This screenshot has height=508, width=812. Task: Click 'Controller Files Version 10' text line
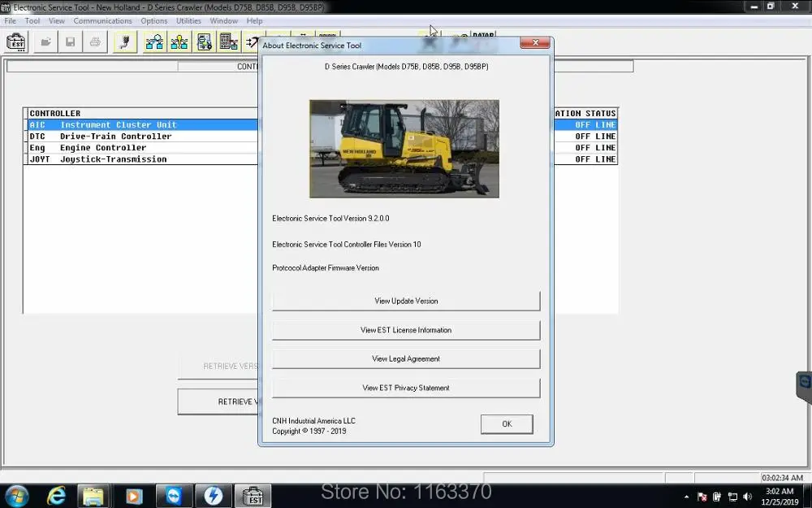[x=347, y=244]
